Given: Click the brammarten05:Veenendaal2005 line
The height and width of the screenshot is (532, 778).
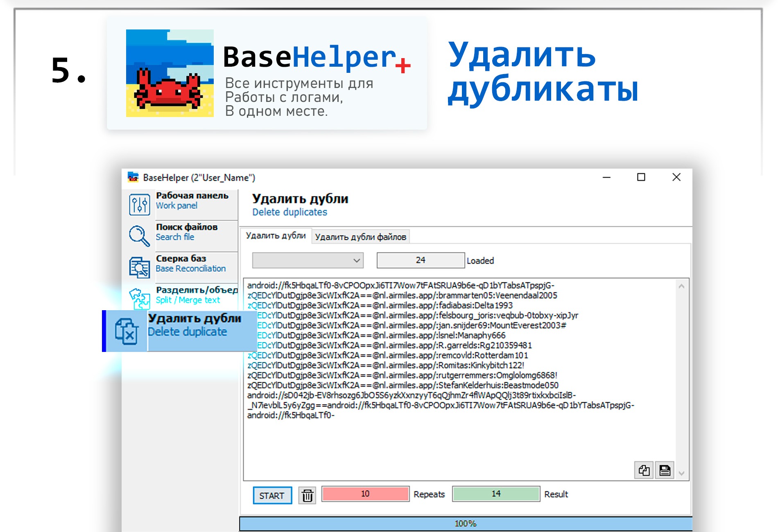Looking at the screenshot, I should point(402,295).
